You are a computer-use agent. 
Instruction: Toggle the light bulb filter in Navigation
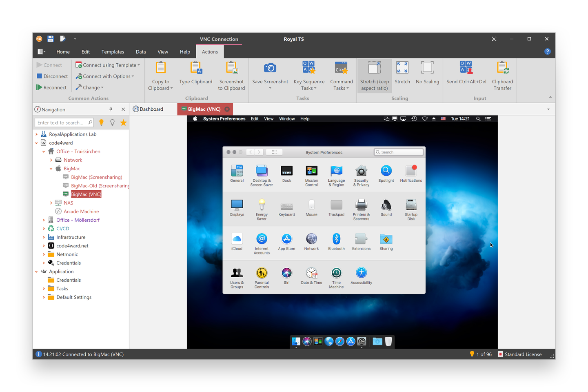click(101, 122)
